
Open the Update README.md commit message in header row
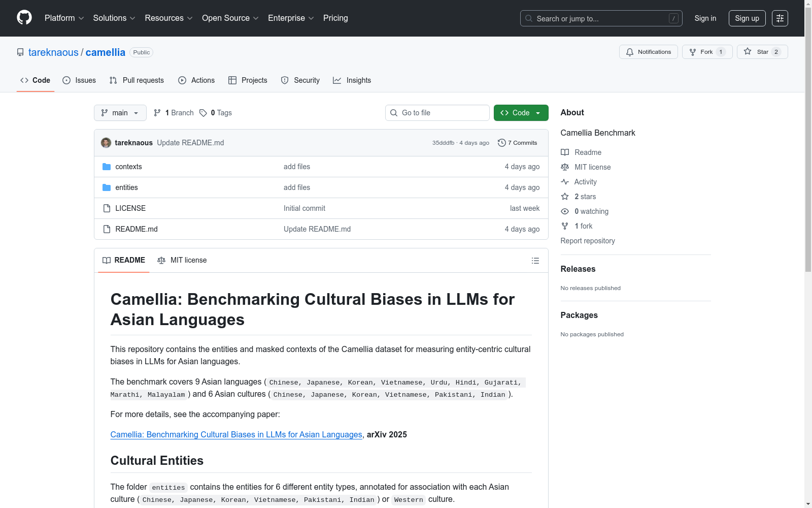(190, 143)
